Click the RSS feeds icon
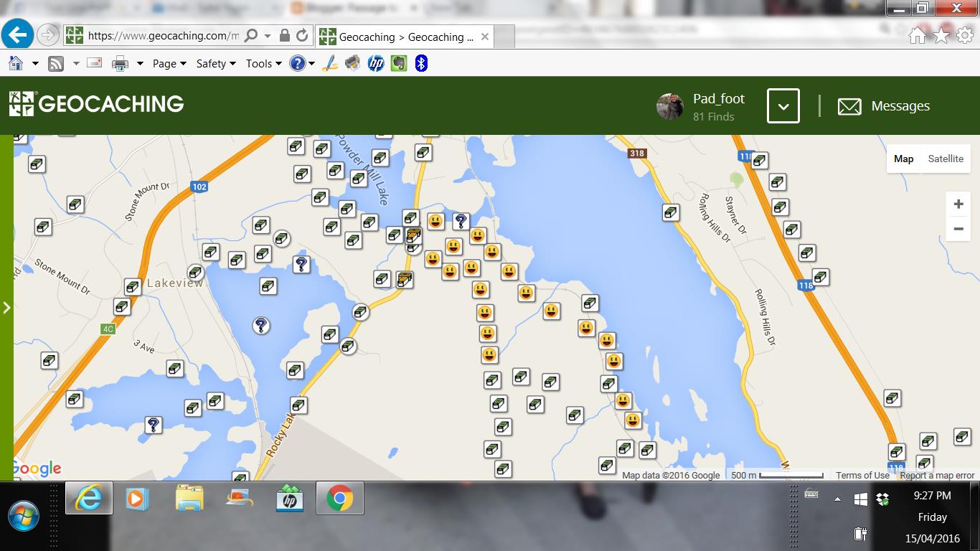Image resolution: width=980 pixels, height=551 pixels. (x=56, y=64)
